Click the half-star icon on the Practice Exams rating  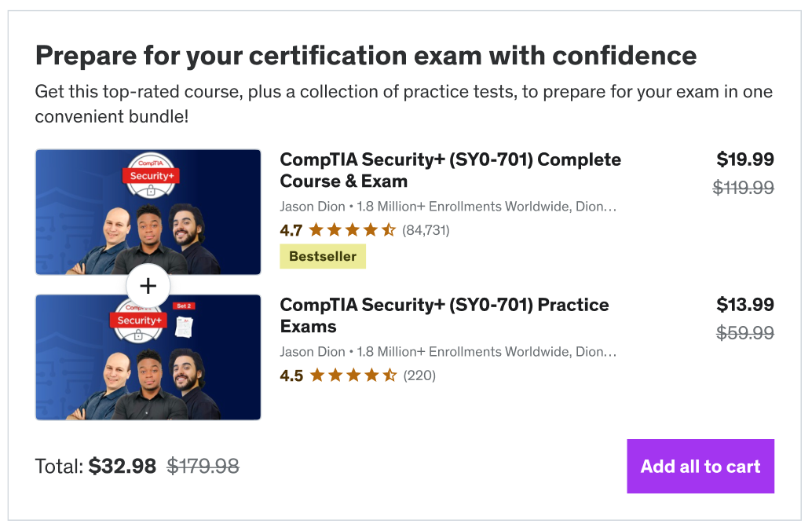pos(390,375)
